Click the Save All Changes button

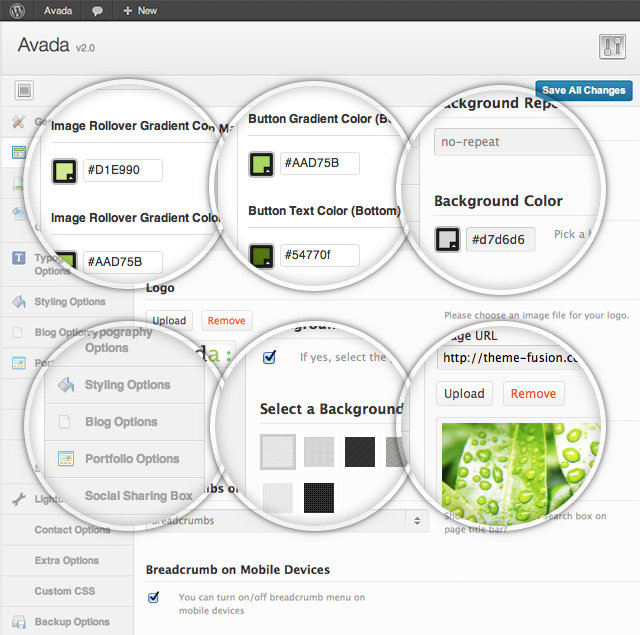coord(583,90)
